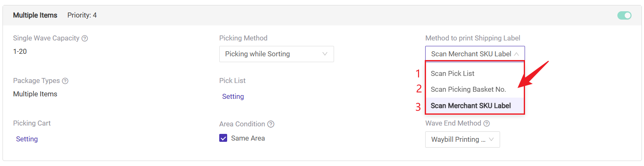Click the Area Condition help icon
Screen dimensions: 644x166
[271, 124]
